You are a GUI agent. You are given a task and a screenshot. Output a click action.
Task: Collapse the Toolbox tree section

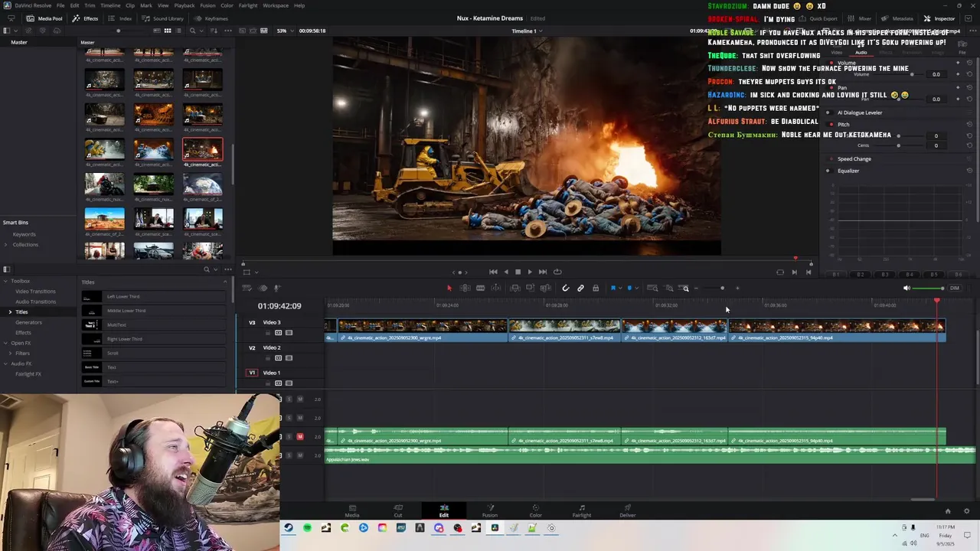[5, 281]
